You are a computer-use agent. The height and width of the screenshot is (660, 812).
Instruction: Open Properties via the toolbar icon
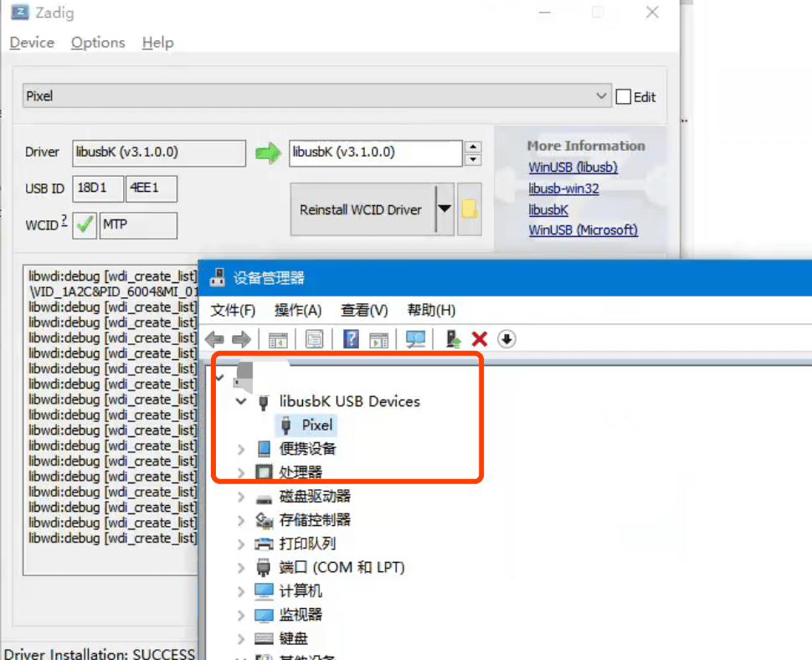pos(314,339)
